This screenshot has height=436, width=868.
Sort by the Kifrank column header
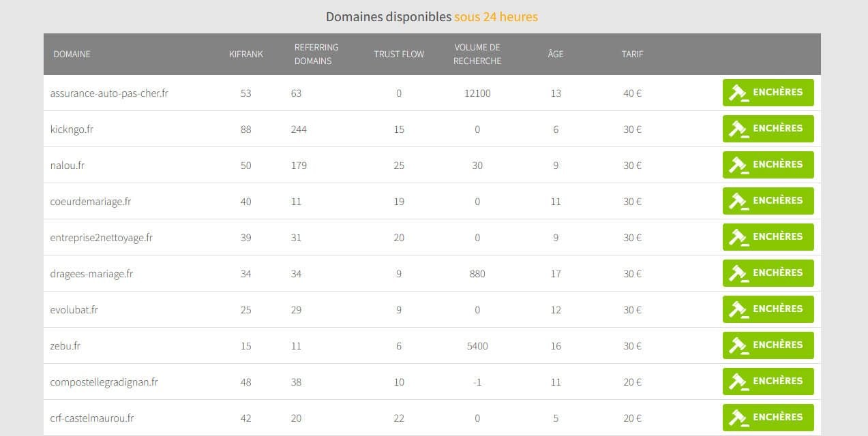tap(245, 54)
